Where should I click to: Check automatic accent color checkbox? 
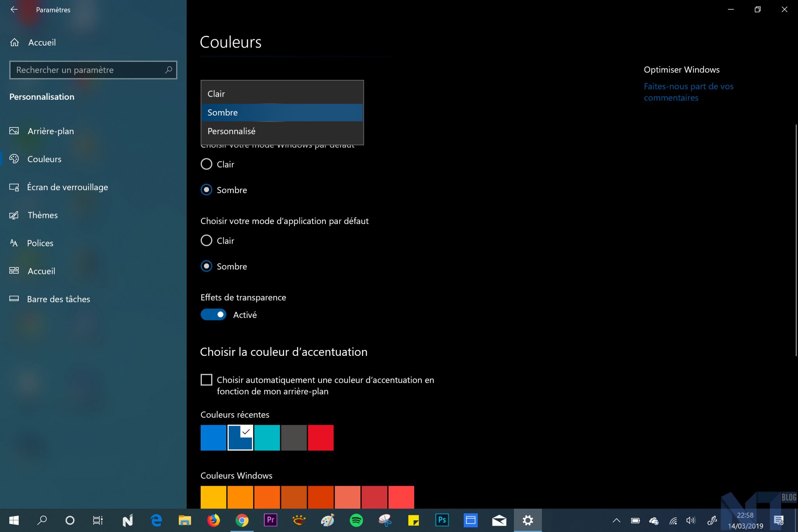[x=207, y=380]
